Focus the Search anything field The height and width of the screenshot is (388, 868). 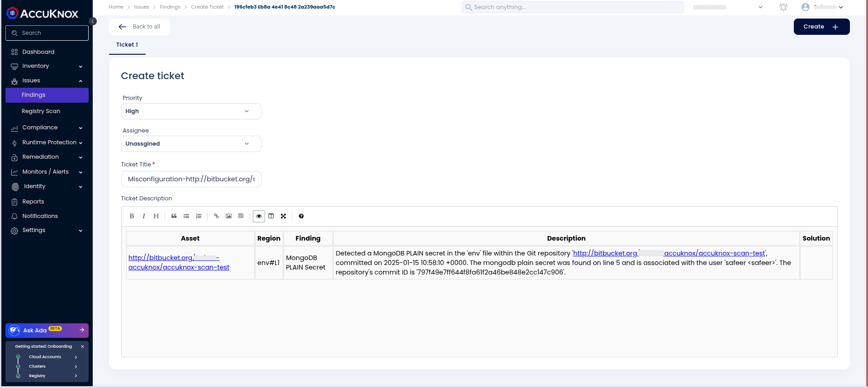tap(573, 7)
